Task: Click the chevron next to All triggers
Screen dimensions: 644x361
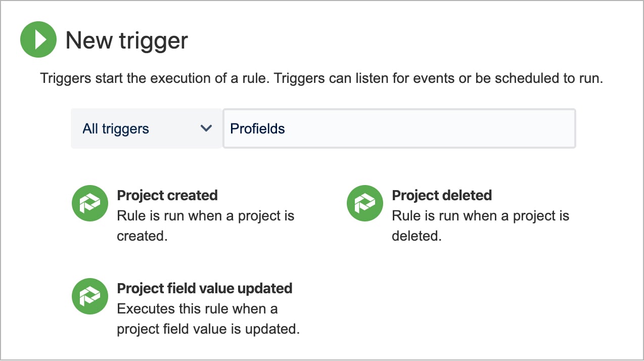Action: pyautogui.click(x=206, y=128)
